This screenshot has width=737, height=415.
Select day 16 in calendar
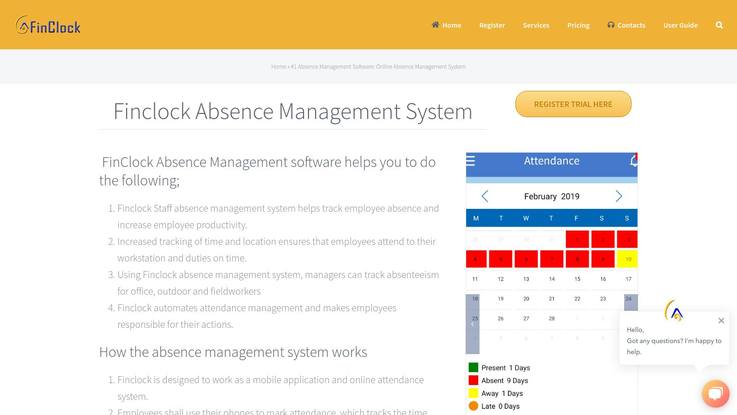[603, 279]
